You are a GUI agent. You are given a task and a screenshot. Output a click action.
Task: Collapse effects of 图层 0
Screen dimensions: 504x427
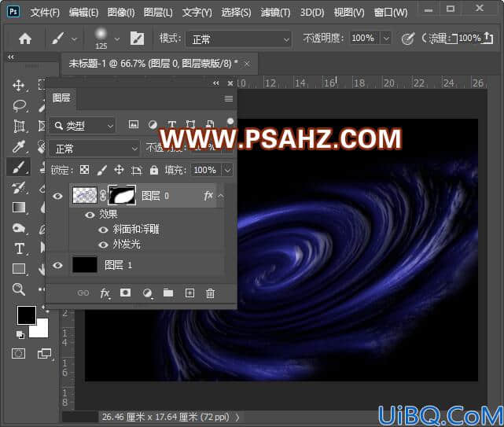221,196
